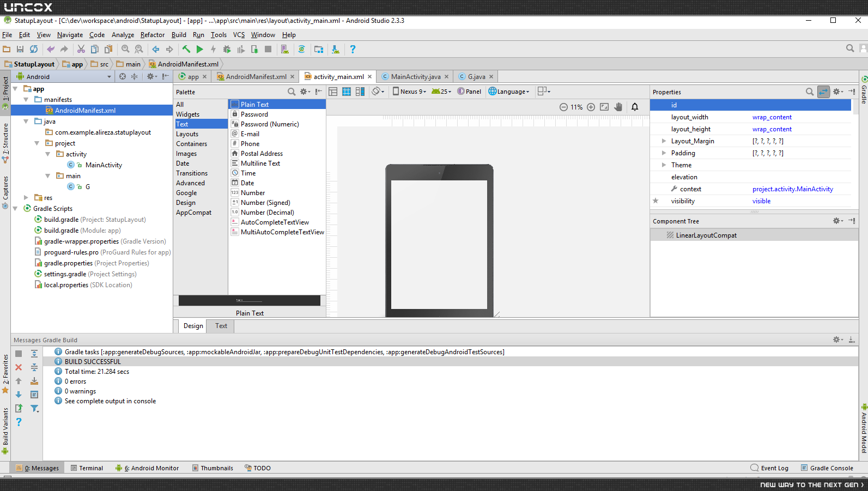
Task: Open the Event Log
Action: [x=769, y=468]
